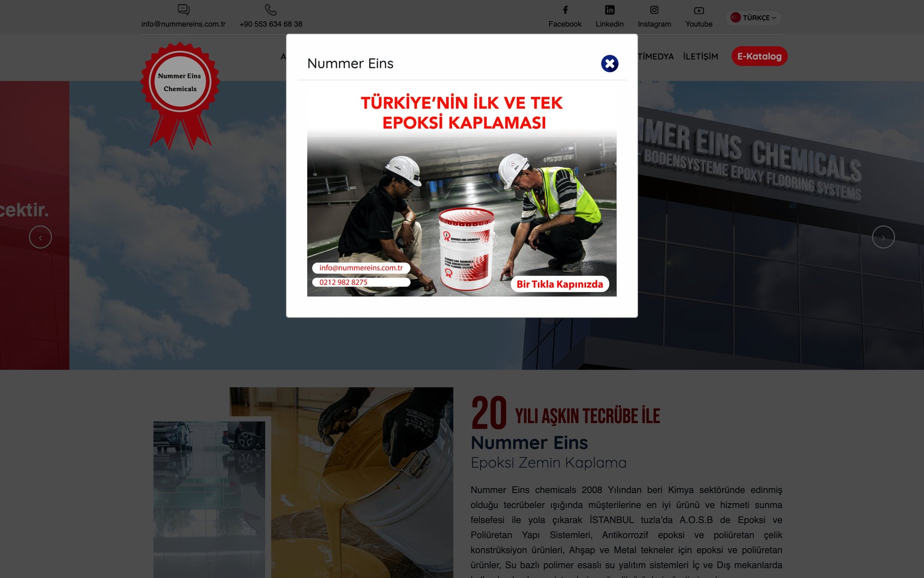This screenshot has width=924, height=578.
Task: Click the +90 553 634 68 38 phone link
Action: tap(271, 24)
